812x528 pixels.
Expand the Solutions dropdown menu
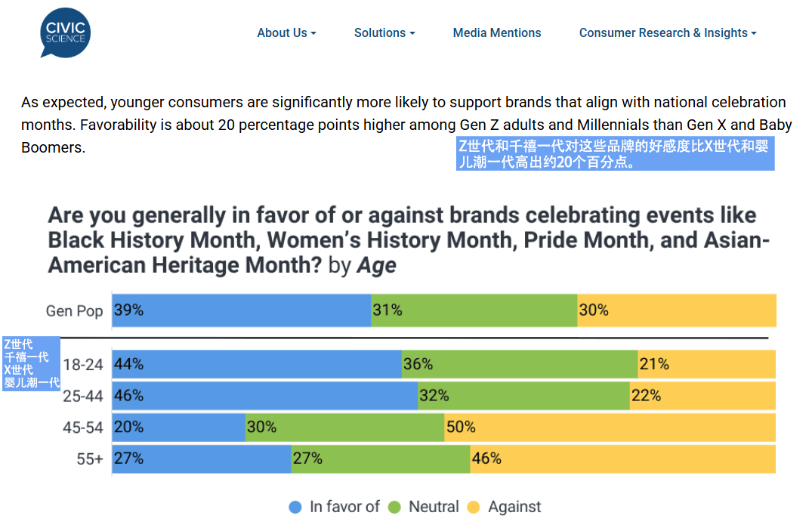pos(384,33)
